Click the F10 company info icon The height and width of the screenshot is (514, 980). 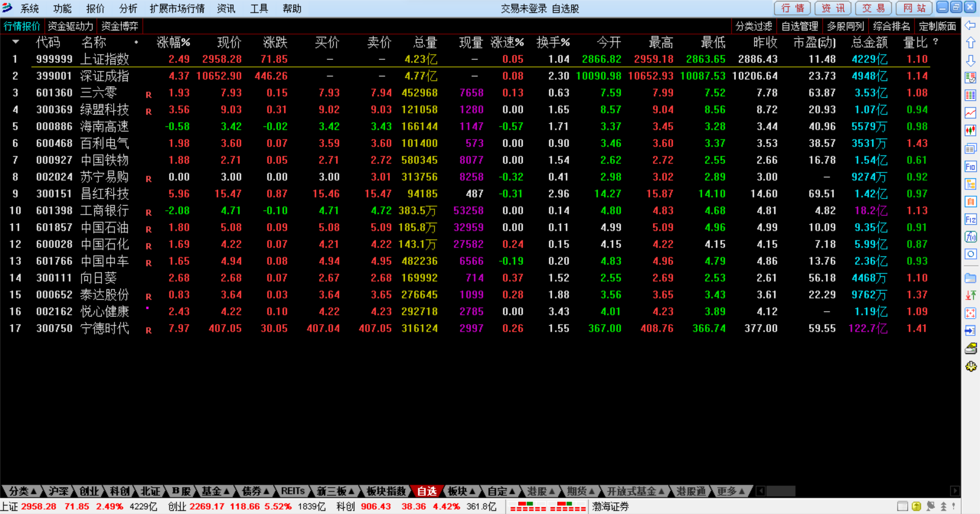[970, 166]
